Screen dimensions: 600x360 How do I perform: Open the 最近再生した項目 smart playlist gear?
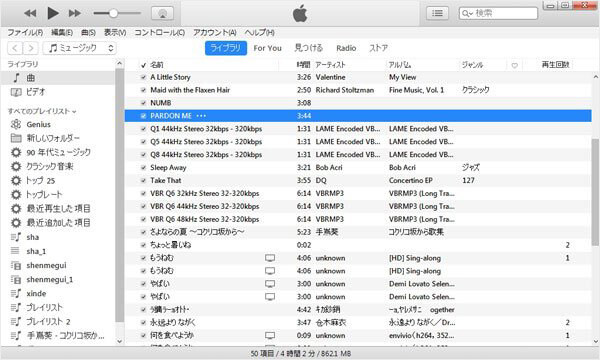[16, 209]
